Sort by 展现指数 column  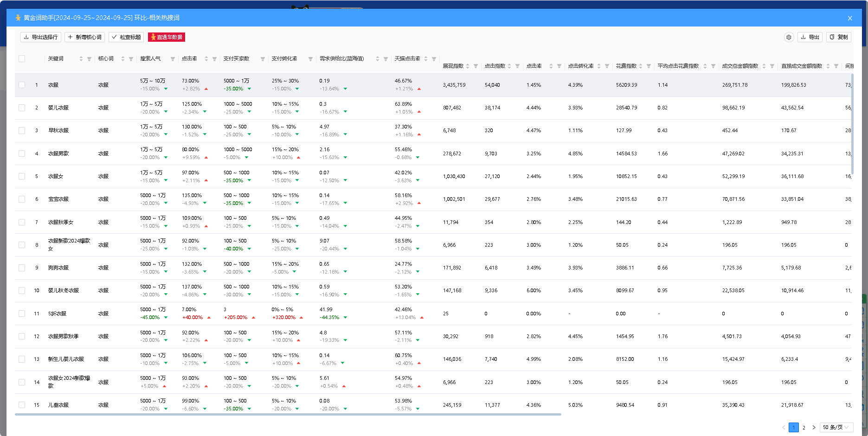pyautogui.click(x=468, y=66)
